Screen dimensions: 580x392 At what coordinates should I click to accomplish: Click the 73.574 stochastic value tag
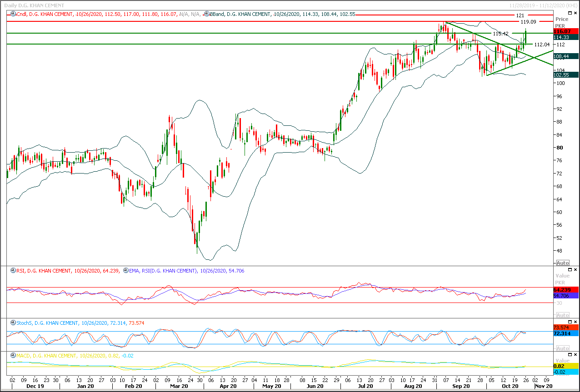[566, 327]
